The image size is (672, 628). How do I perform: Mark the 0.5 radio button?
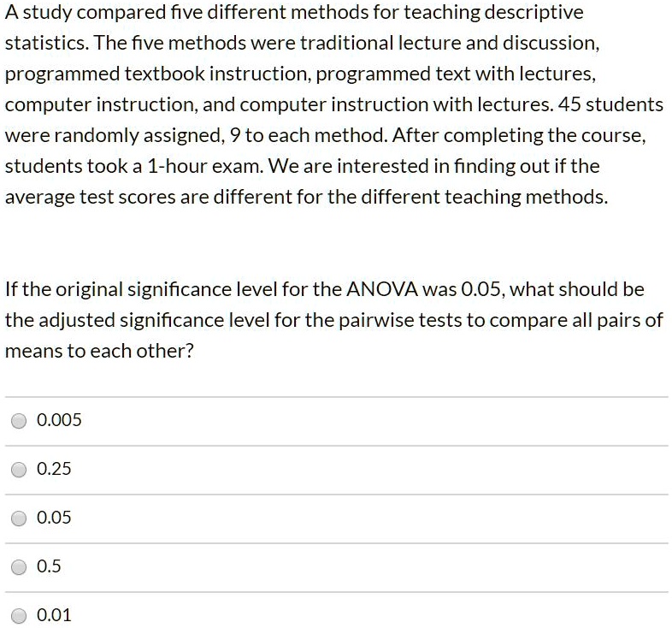pos(18,567)
